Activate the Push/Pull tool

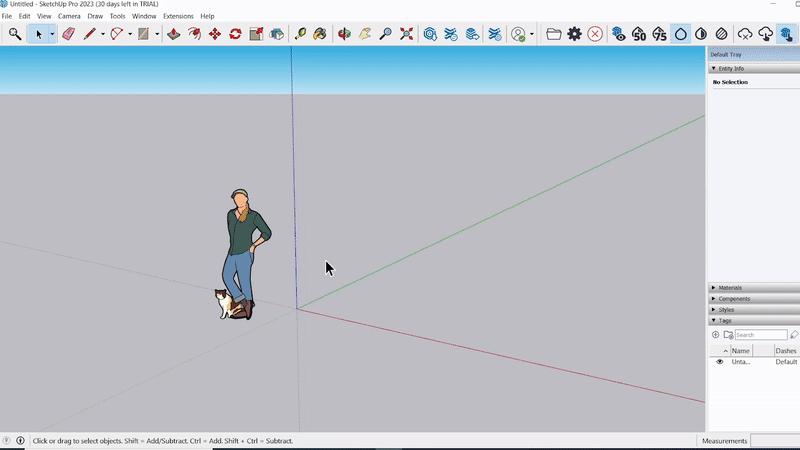click(173, 34)
